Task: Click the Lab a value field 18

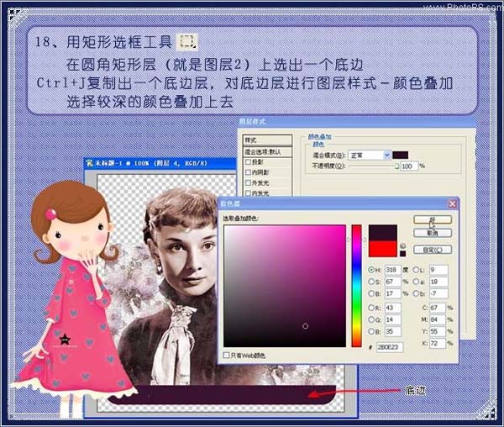Action: (x=438, y=282)
